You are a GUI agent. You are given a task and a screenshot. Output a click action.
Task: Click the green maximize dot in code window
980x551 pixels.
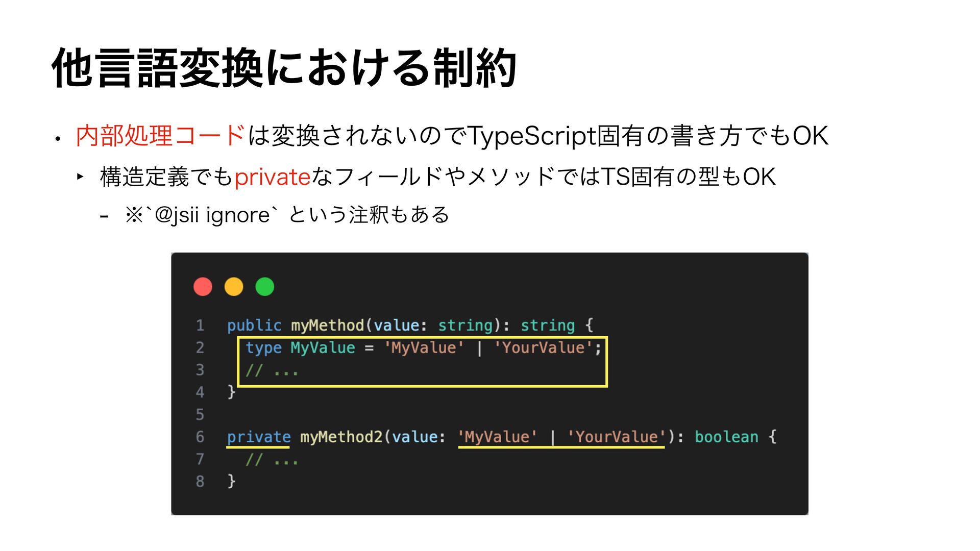coord(264,287)
